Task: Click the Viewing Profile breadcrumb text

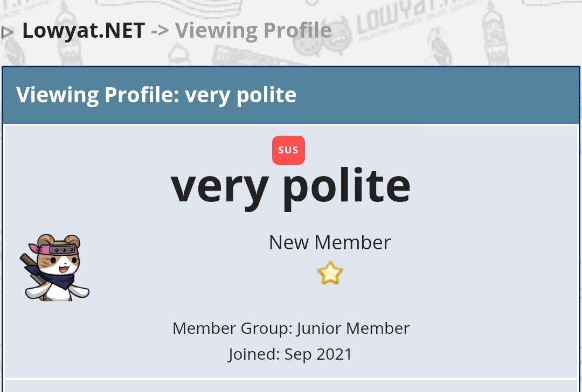Action: [253, 30]
